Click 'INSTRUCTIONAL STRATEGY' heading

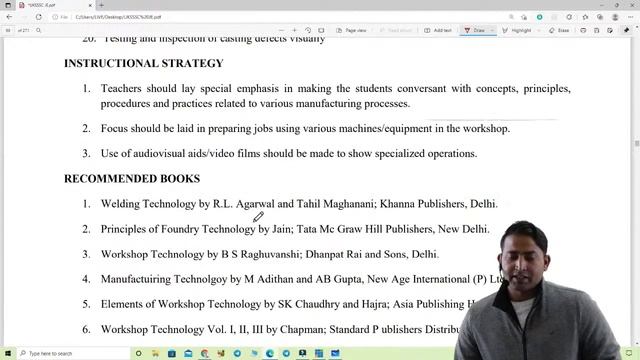144,63
